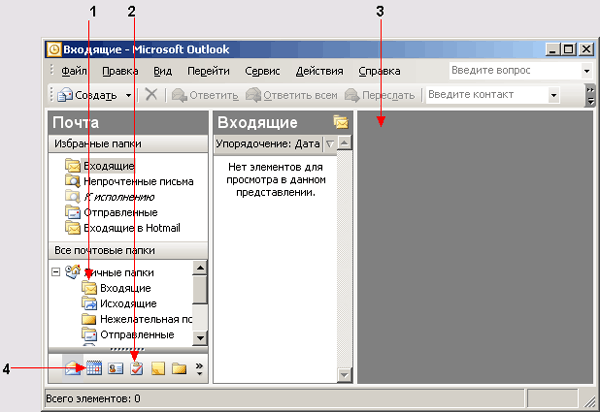Click folder tree scrollbar up arrow

pos(200,268)
